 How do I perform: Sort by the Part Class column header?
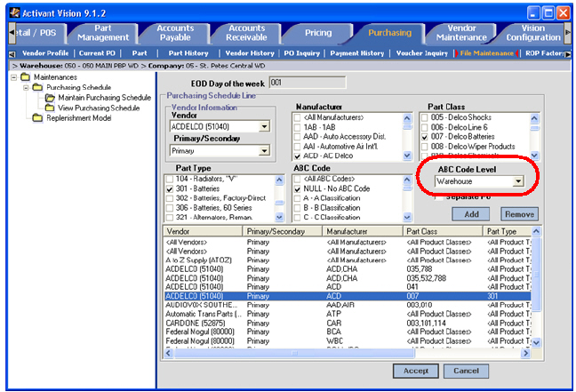click(443, 231)
